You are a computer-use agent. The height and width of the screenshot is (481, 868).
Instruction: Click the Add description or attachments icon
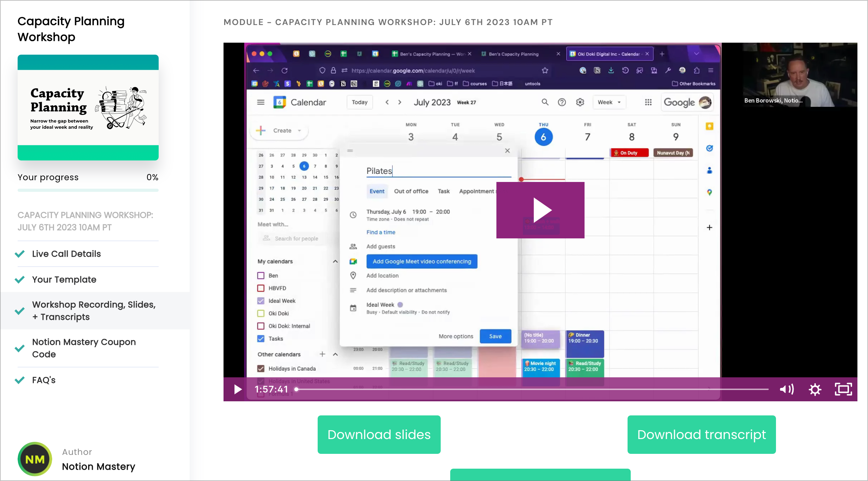click(x=353, y=290)
